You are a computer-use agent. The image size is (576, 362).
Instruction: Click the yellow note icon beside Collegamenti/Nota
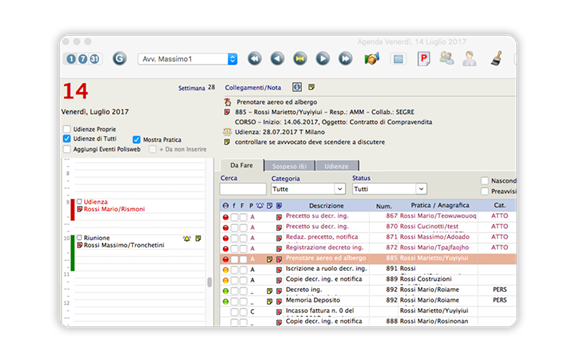click(x=311, y=87)
